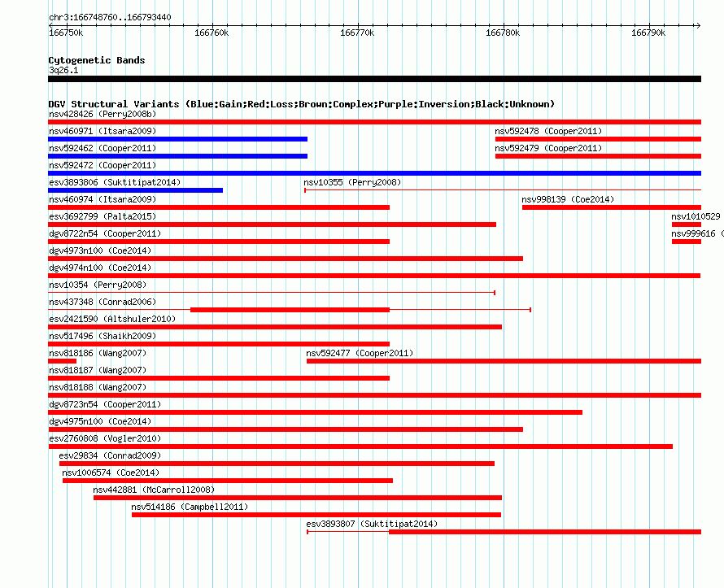
Task: Select dgv4975n100 (Coe2014) label
Action: click(100, 421)
